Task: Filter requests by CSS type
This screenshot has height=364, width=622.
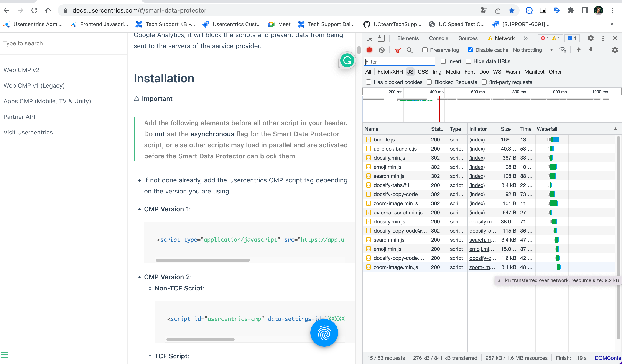Action: pos(423,72)
